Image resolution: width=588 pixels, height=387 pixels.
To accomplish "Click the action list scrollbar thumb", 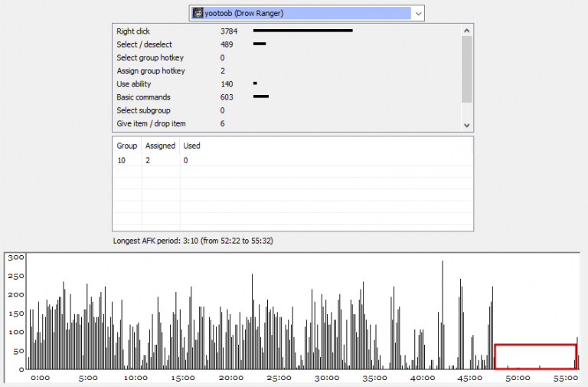I will [466, 70].
